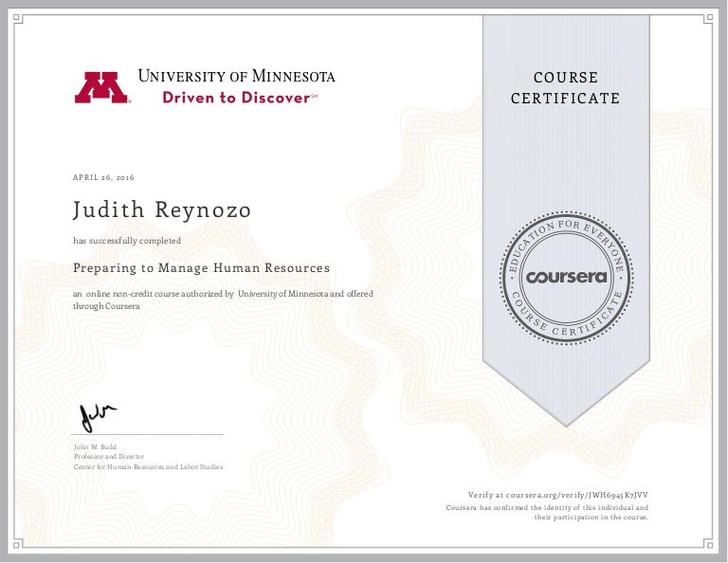Image resolution: width=728 pixels, height=563 pixels.
Task: Click the 'University of Minnesota' heading text
Action: click(x=236, y=76)
